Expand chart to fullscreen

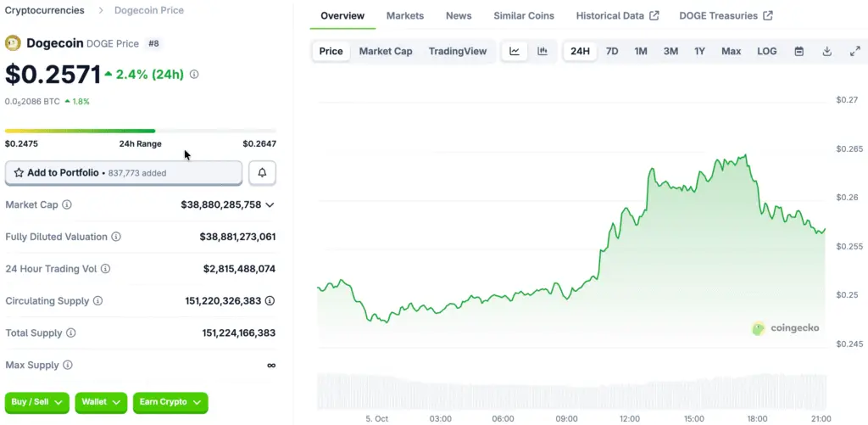(x=854, y=51)
